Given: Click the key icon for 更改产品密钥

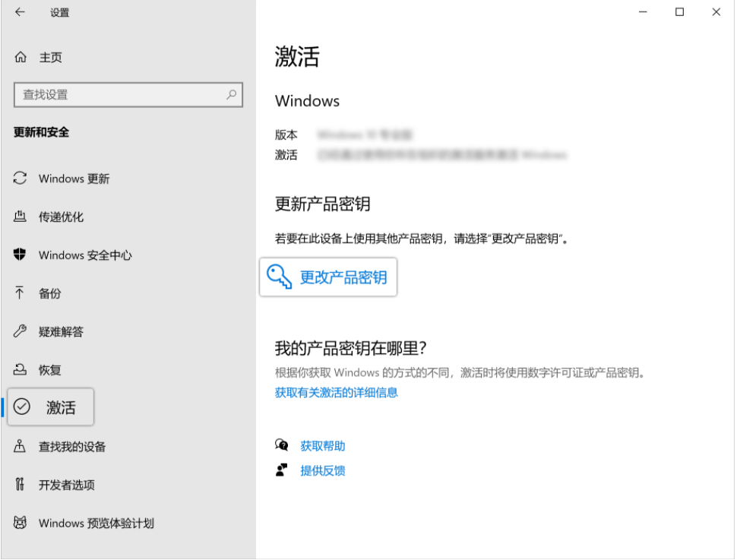Looking at the screenshot, I should click(279, 277).
